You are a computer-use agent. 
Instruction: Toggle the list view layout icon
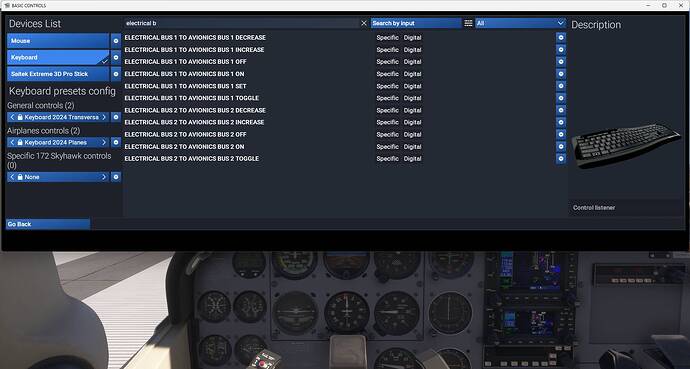468,23
